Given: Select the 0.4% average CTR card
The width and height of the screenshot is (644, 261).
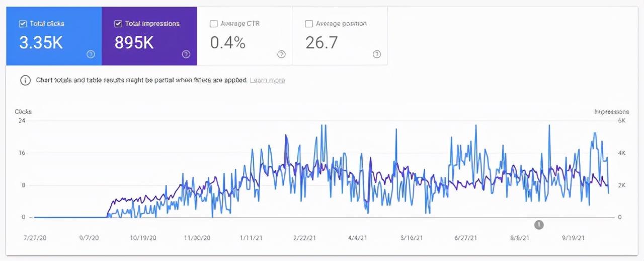Looking at the screenshot, I should click(245, 36).
